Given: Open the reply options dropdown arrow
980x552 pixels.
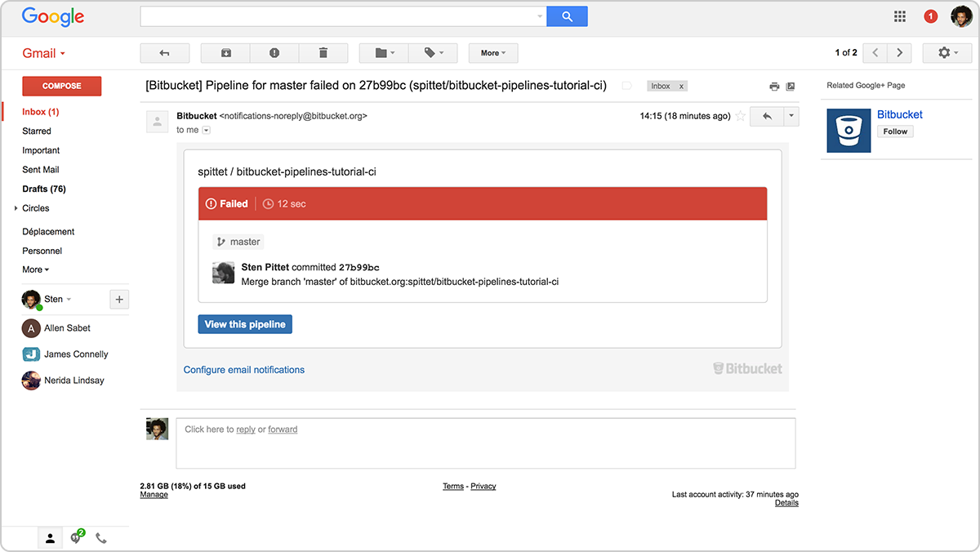Looking at the screenshot, I should pos(791,116).
